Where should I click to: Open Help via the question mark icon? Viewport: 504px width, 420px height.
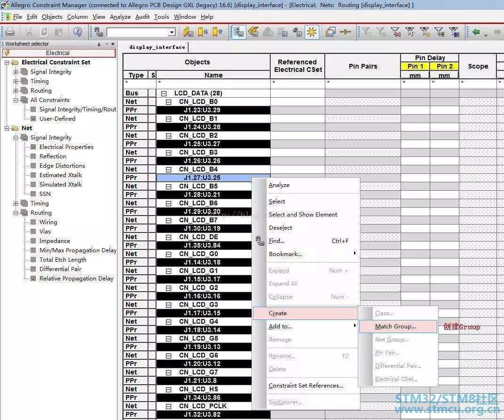[78, 32]
